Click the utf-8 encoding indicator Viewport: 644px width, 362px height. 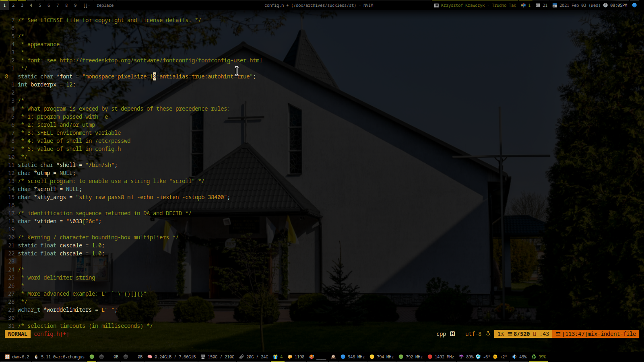click(473, 334)
